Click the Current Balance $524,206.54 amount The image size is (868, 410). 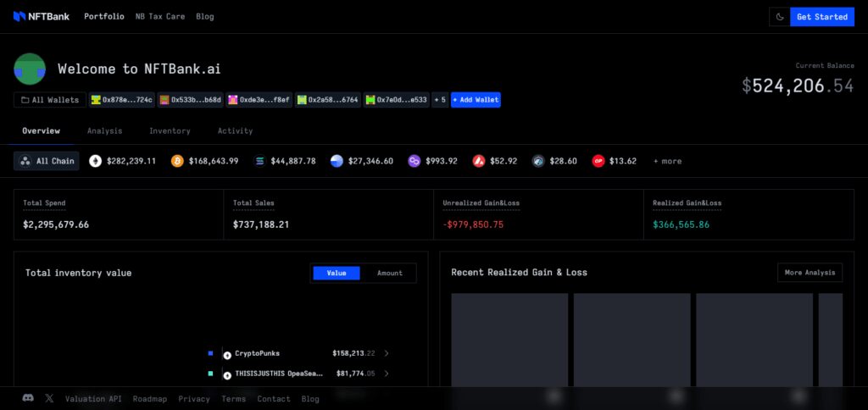[x=798, y=86]
